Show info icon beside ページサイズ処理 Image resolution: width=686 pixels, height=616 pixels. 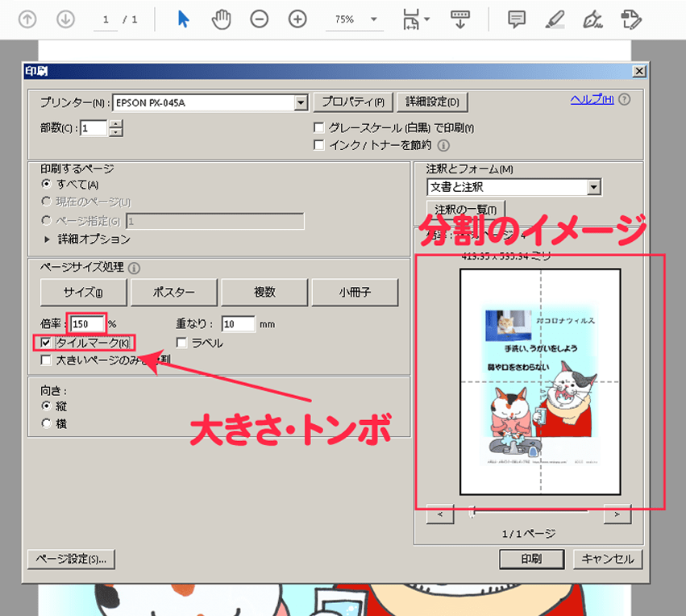[135, 268]
